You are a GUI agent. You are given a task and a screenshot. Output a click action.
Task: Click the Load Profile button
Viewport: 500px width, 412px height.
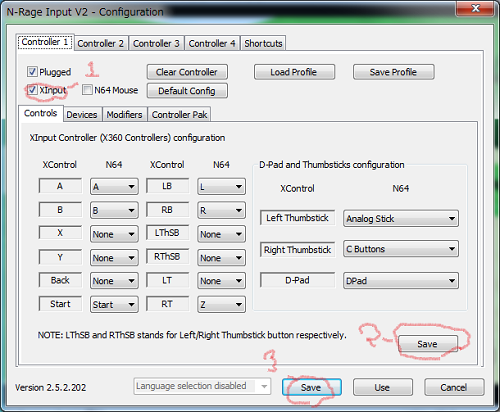click(x=294, y=72)
